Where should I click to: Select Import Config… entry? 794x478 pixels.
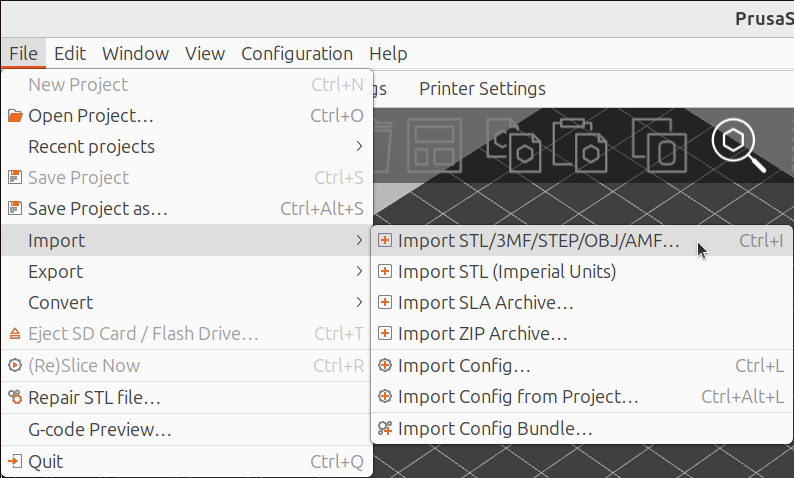point(581,366)
